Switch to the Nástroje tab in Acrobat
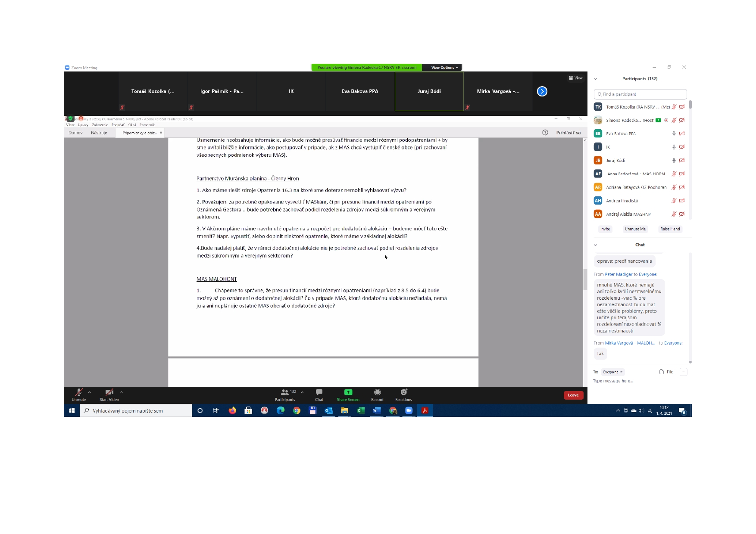The height and width of the screenshot is (534, 756). point(99,133)
